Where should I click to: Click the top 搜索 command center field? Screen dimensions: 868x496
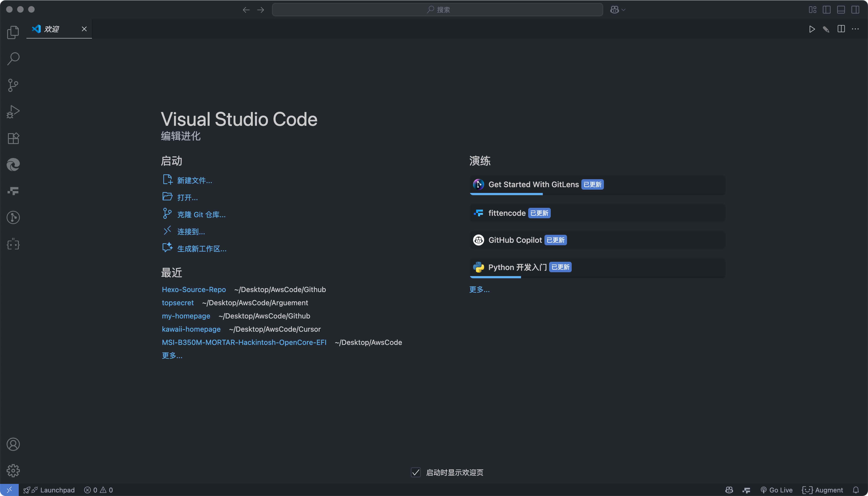pos(437,10)
